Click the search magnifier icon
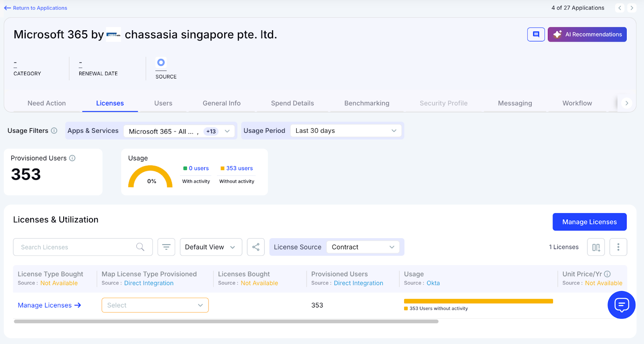 tap(140, 247)
